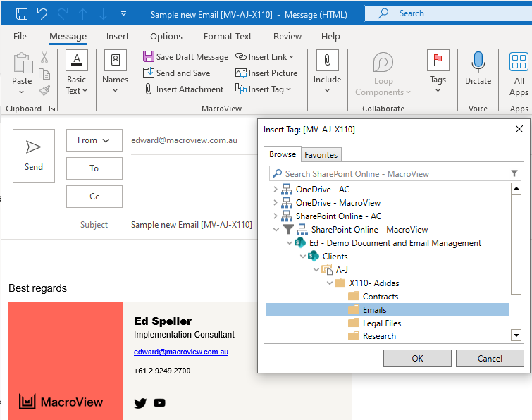Collapse Ed - Demo Document and Email Management
532x420 pixels.
(x=290, y=243)
